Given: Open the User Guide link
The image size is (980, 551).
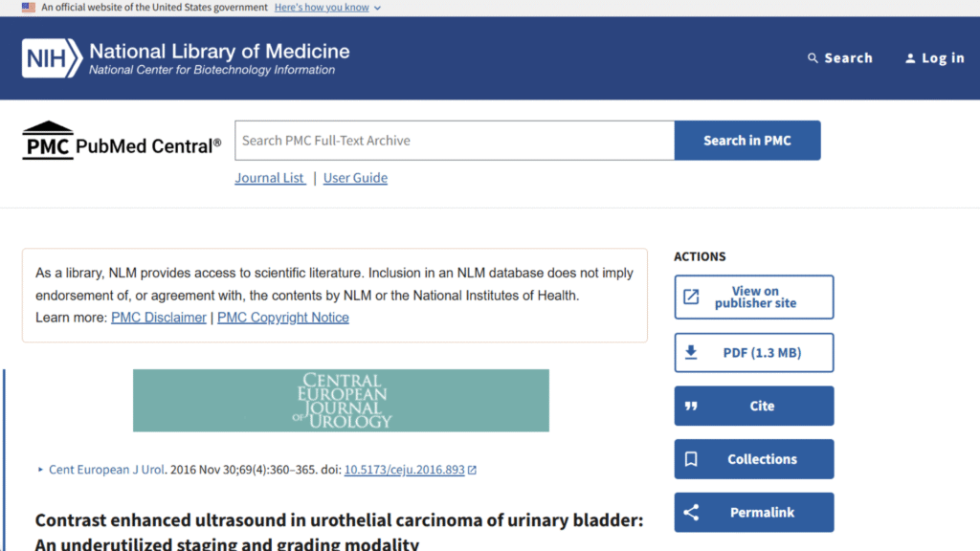Looking at the screenshot, I should tap(355, 178).
